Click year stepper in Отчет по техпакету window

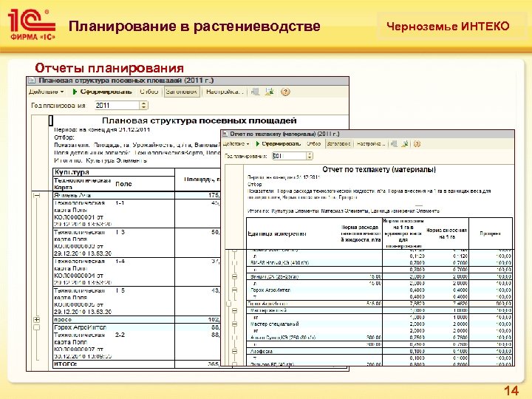click(310, 156)
